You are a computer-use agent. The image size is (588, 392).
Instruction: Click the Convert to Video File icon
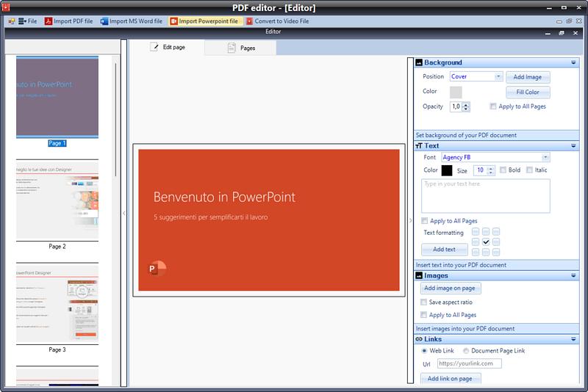point(249,21)
